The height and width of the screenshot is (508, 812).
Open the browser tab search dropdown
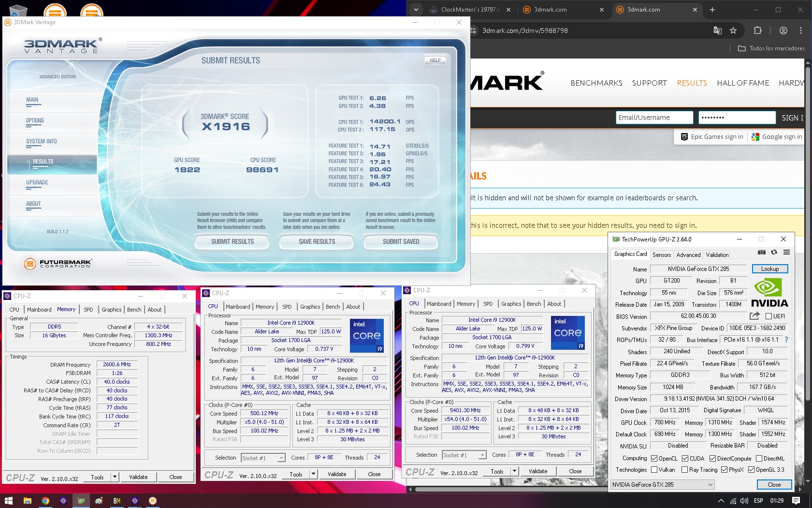416,10
